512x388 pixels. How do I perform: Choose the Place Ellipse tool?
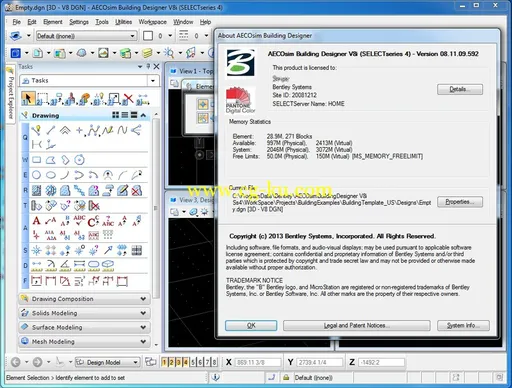(51, 175)
